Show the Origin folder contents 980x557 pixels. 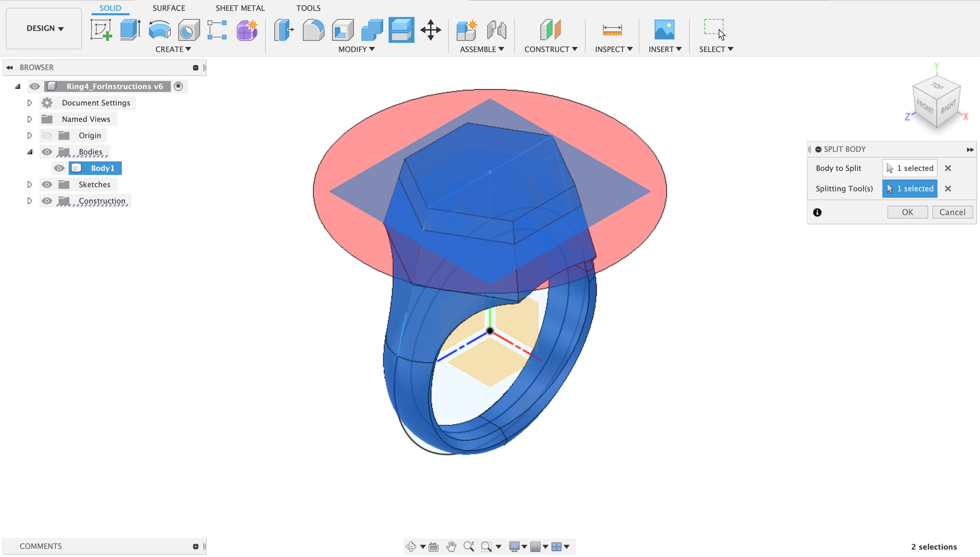click(x=29, y=135)
